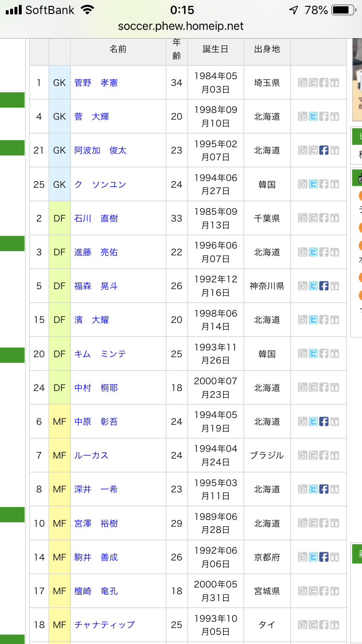Open advertisement image at top right
Screen dimensions: 362x644
click(357, 80)
